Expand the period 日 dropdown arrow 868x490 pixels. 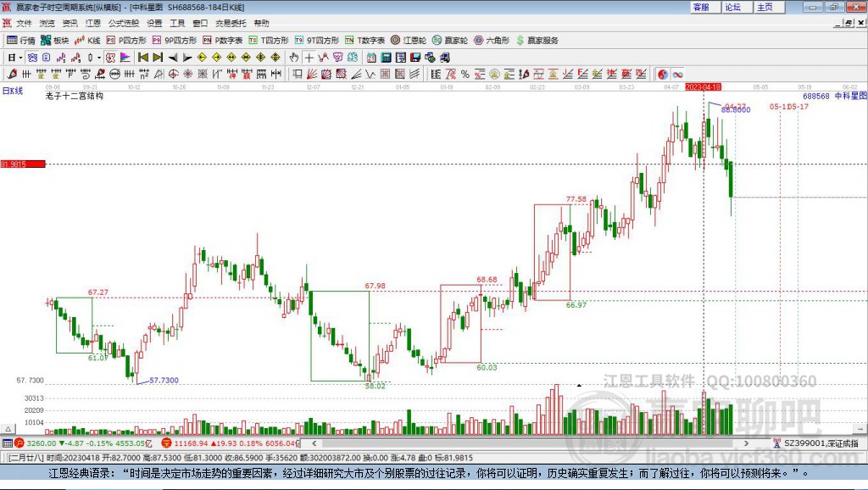(21, 57)
